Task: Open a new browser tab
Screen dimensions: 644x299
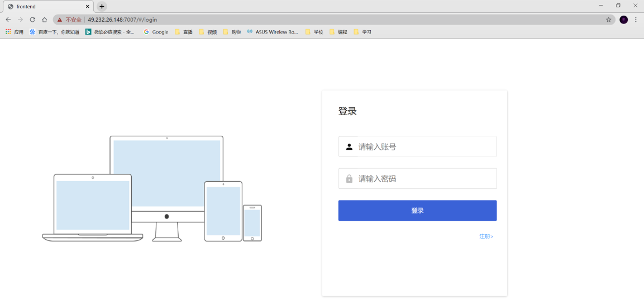Action: (102, 7)
